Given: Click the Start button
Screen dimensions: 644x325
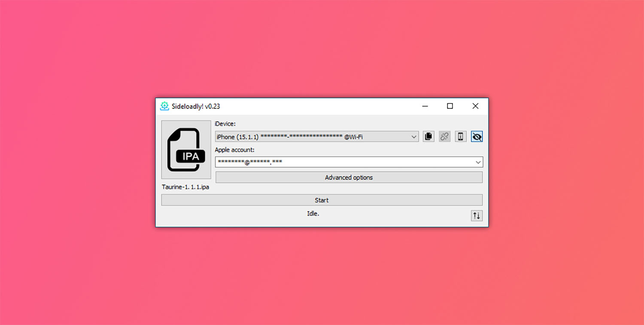Looking at the screenshot, I should (322, 200).
